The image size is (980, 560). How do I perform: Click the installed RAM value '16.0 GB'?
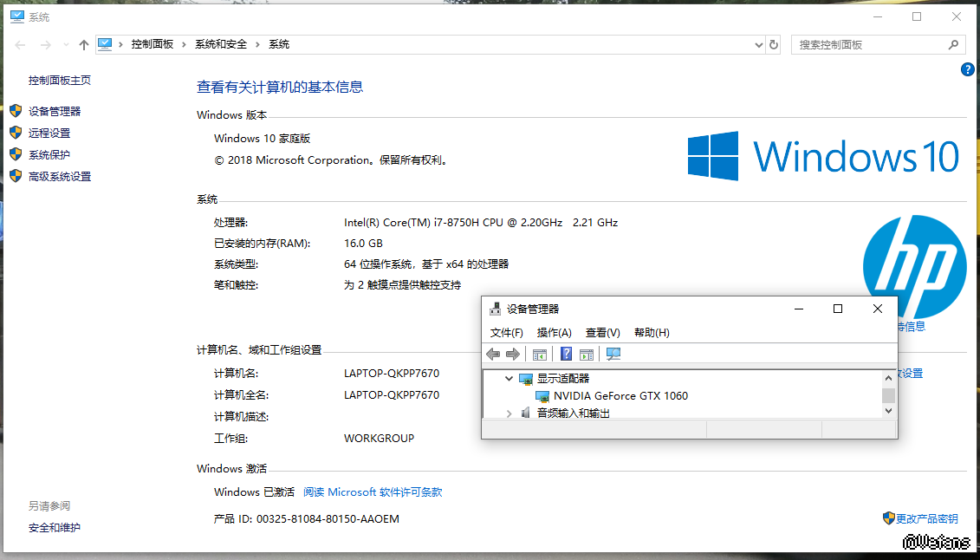pyautogui.click(x=363, y=243)
